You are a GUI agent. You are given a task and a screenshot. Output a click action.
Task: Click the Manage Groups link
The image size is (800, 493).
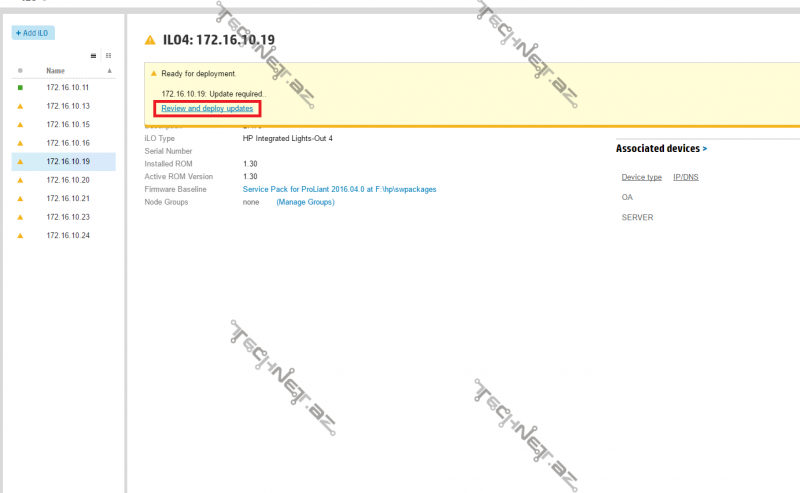[305, 202]
